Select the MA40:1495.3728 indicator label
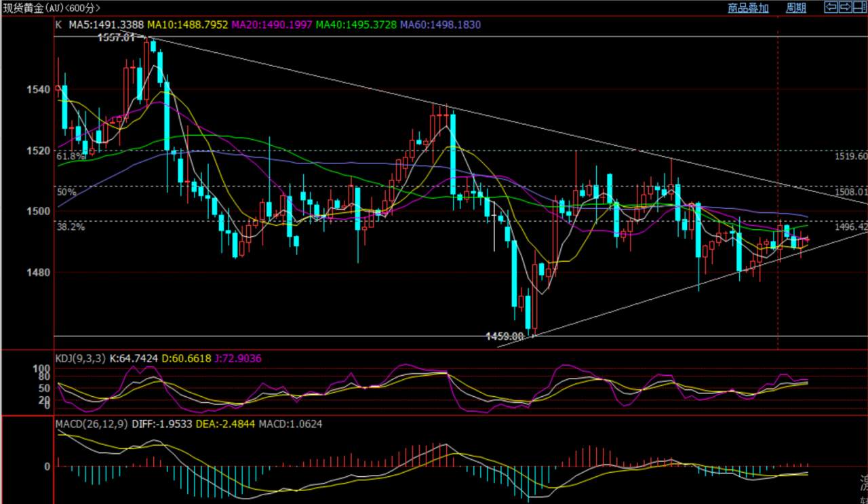This screenshot has width=868, height=504. click(x=357, y=25)
